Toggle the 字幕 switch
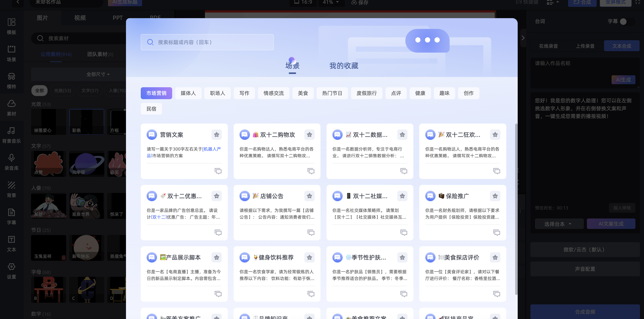This screenshot has height=319, width=644. pyautogui.click(x=627, y=22)
